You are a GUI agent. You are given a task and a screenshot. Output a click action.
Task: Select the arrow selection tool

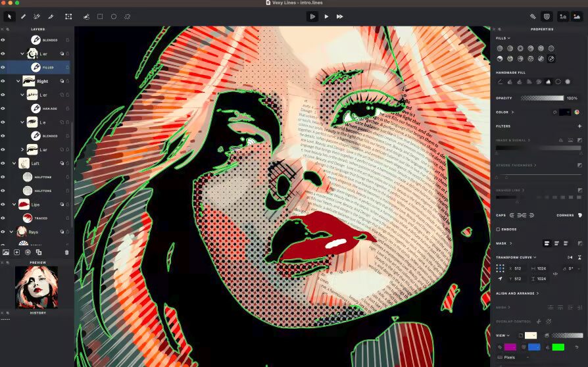pos(9,16)
